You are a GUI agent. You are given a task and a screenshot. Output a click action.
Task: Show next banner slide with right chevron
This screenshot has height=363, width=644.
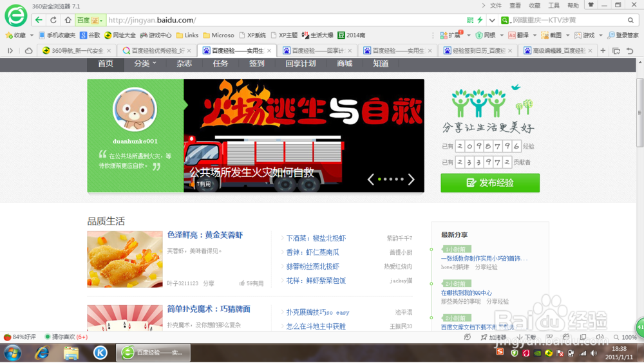tap(412, 179)
